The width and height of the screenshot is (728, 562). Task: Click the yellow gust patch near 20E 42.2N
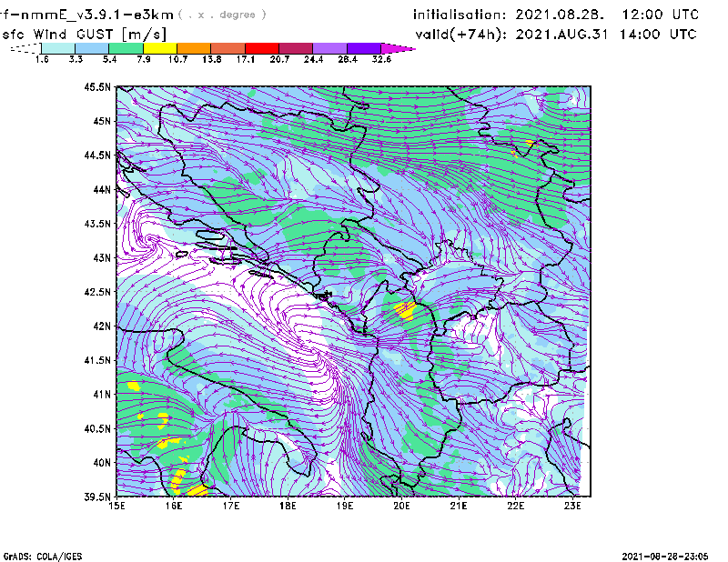click(x=406, y=310)
